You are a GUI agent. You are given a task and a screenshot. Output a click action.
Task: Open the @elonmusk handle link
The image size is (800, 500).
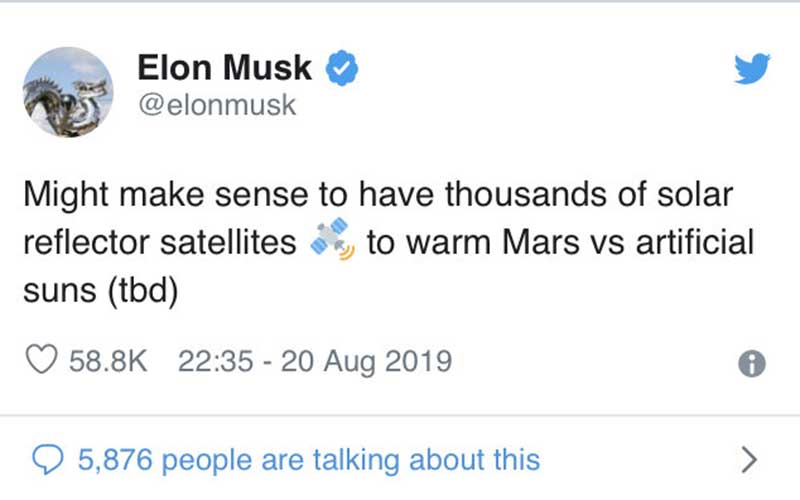click(x=217, y=105)
